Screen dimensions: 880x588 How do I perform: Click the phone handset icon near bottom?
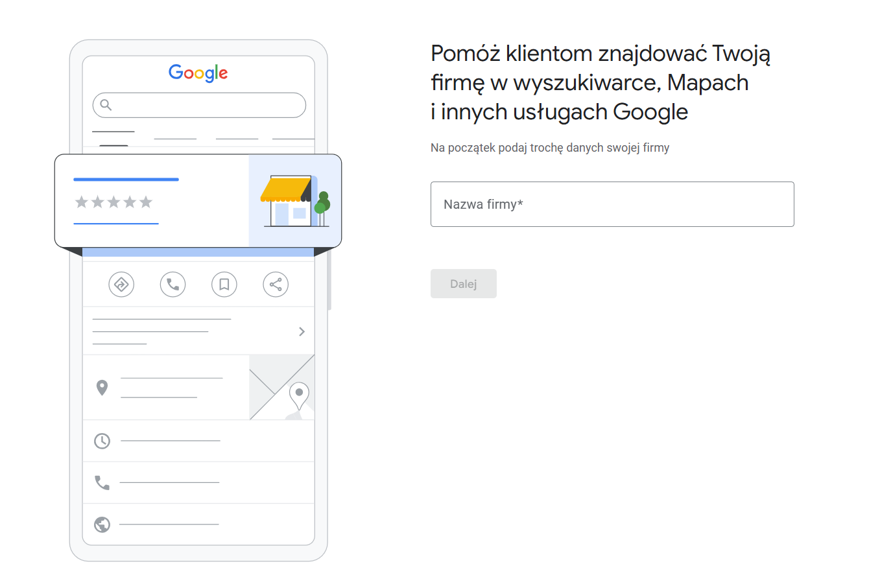(x=102, y=482)
